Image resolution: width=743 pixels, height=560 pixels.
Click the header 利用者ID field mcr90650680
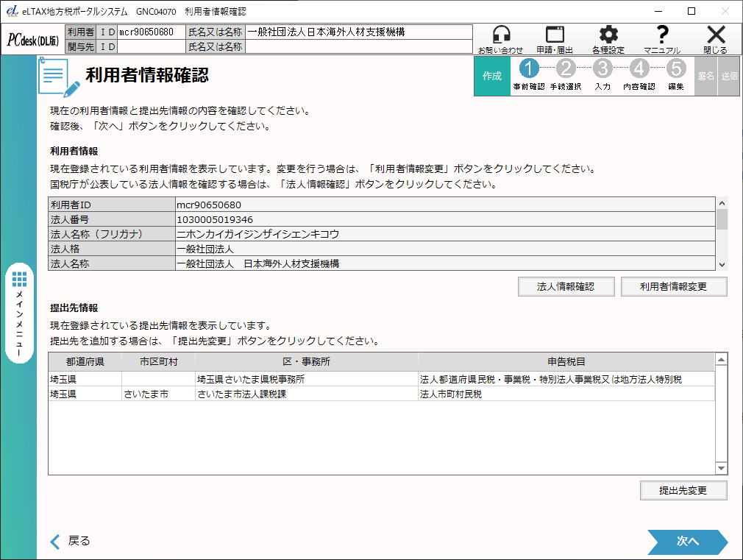click(151, 32)
